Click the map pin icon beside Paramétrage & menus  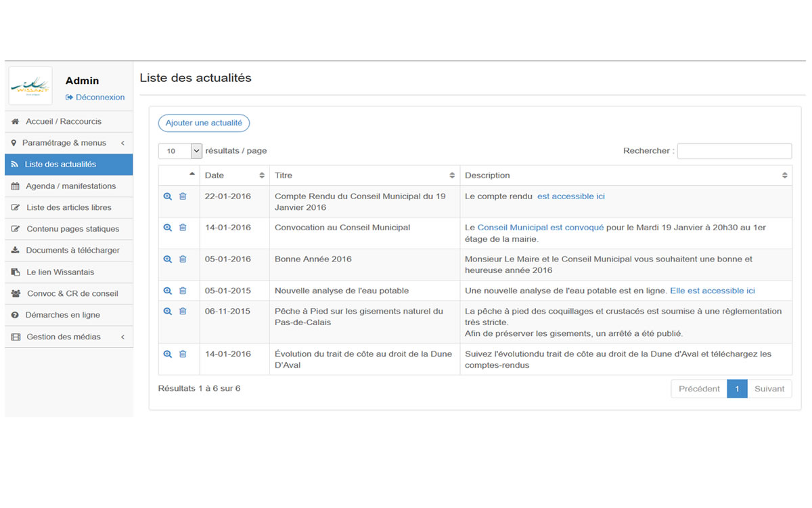(15, 143)
